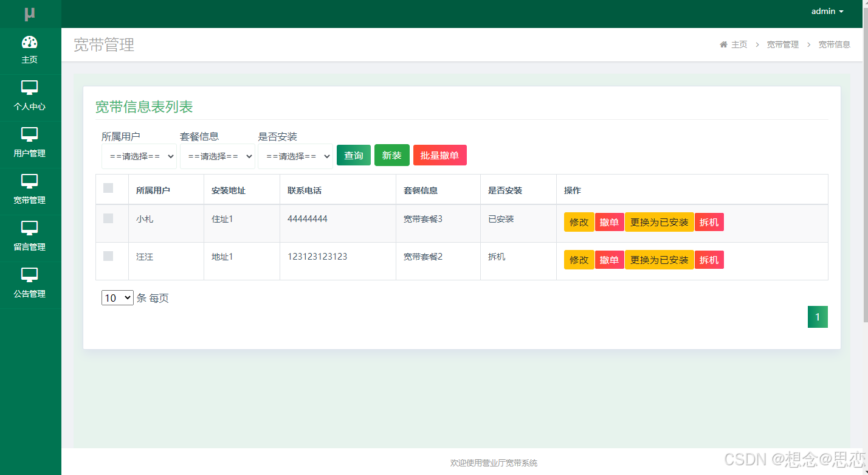This screenshot has height=475, width=868.
Task: Click the 查询 search button
Action: 354,155
